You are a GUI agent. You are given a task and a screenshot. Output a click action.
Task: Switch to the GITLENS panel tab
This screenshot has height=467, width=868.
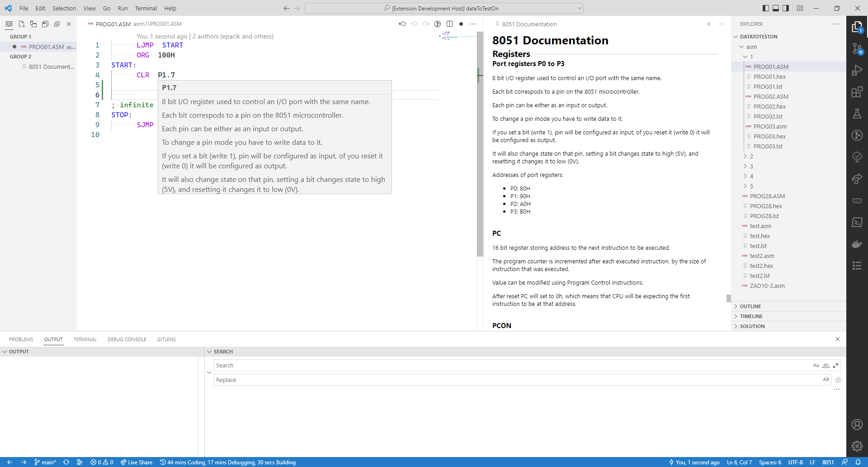click(166, 339)
